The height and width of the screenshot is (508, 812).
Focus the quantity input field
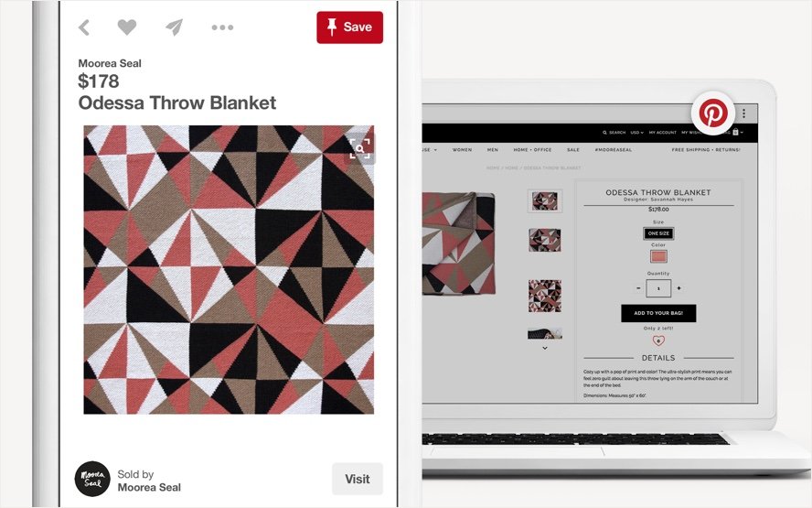658,288
